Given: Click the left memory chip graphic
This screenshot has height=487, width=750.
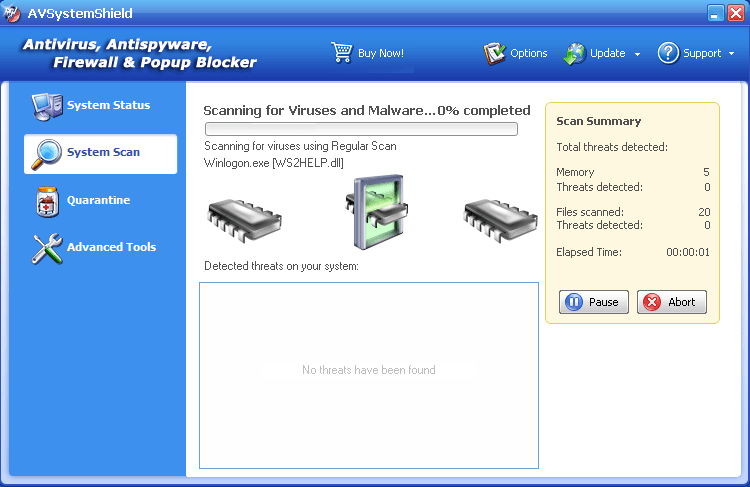Looking at the screenshot, I should (x=246, y=214).
